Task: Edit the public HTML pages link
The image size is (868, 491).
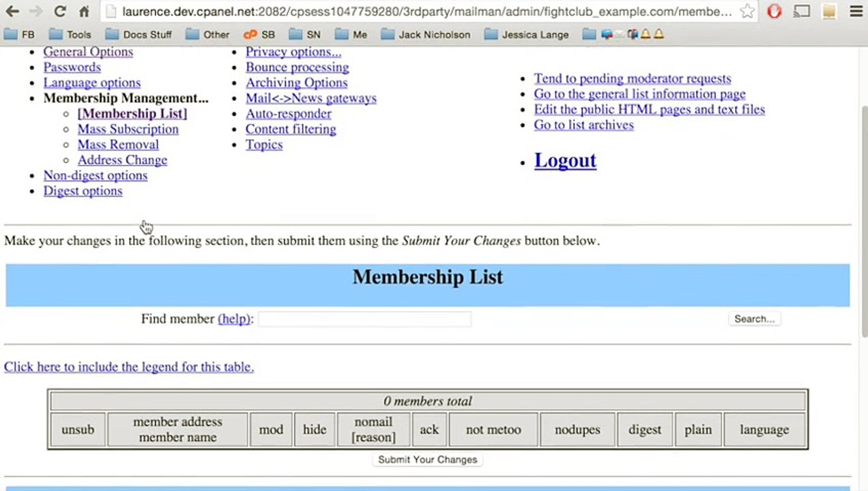Action: (649, 109)
